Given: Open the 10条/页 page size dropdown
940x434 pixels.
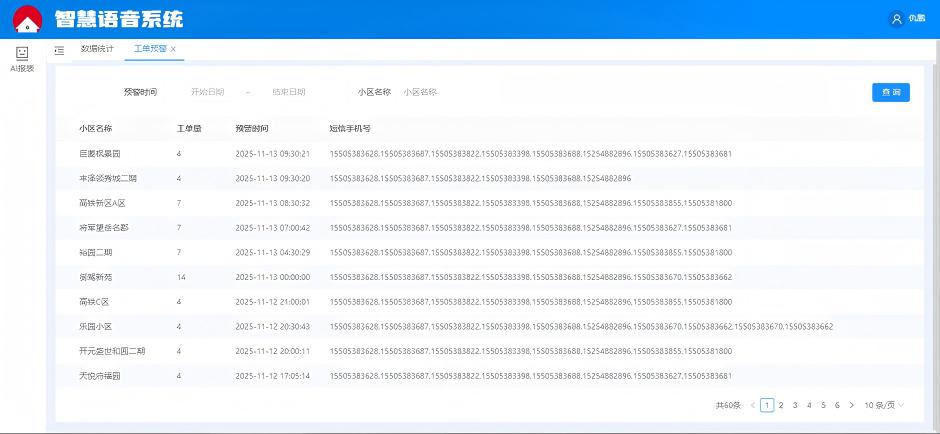Looking at the screenshot, I should 884,405.
